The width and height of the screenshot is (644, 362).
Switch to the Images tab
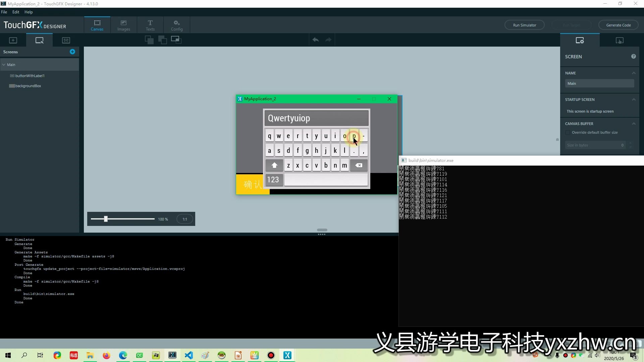point(123,25)
